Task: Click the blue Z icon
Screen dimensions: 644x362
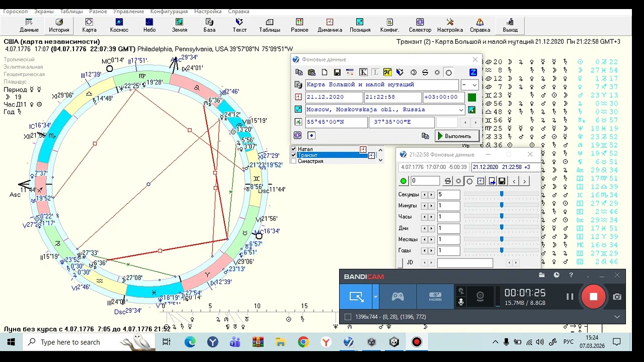Action: click(x=473, y=72)
